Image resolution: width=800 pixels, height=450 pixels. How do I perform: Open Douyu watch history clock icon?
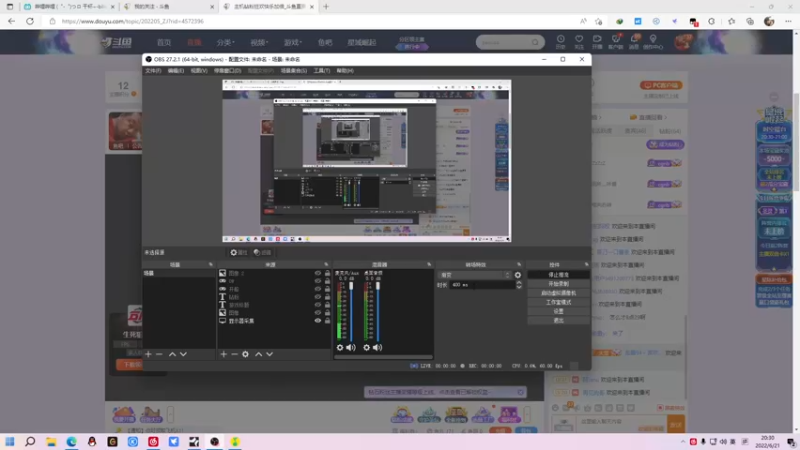click(560, 42)
